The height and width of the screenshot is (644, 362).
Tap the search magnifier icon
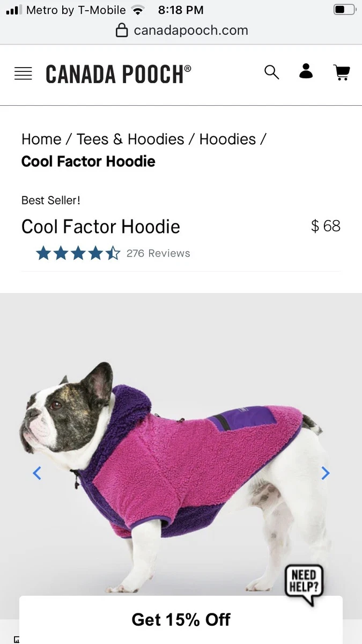tap(272, 72)
